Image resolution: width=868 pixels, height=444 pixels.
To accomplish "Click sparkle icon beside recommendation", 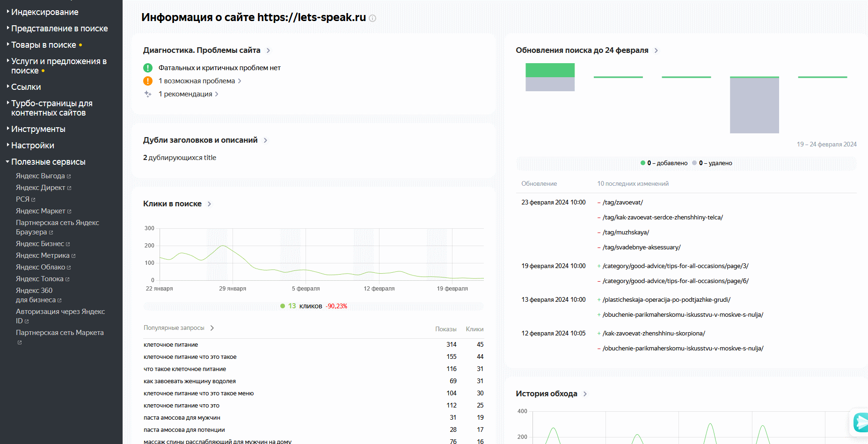I will pos(148,94).
